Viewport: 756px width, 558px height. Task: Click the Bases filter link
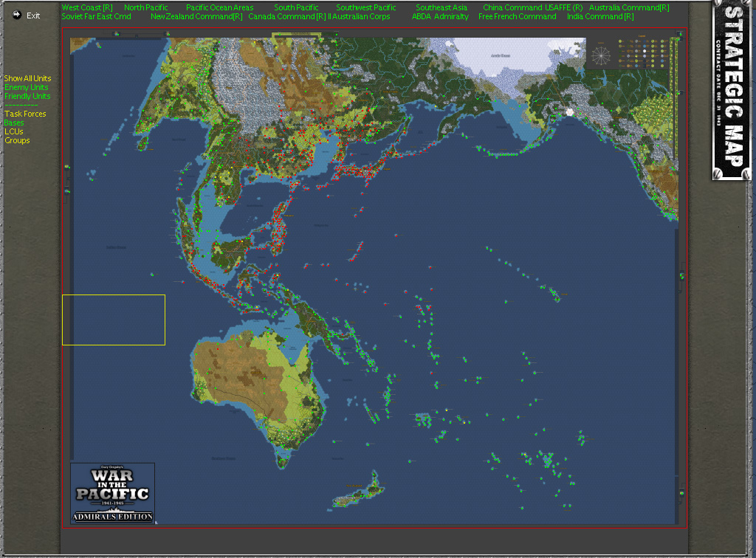13,123
